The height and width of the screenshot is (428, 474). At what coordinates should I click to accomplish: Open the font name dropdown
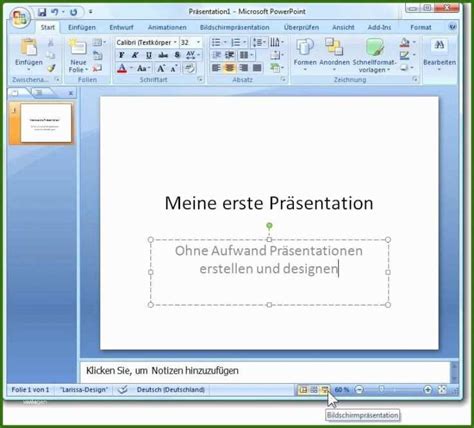(175, 42)
